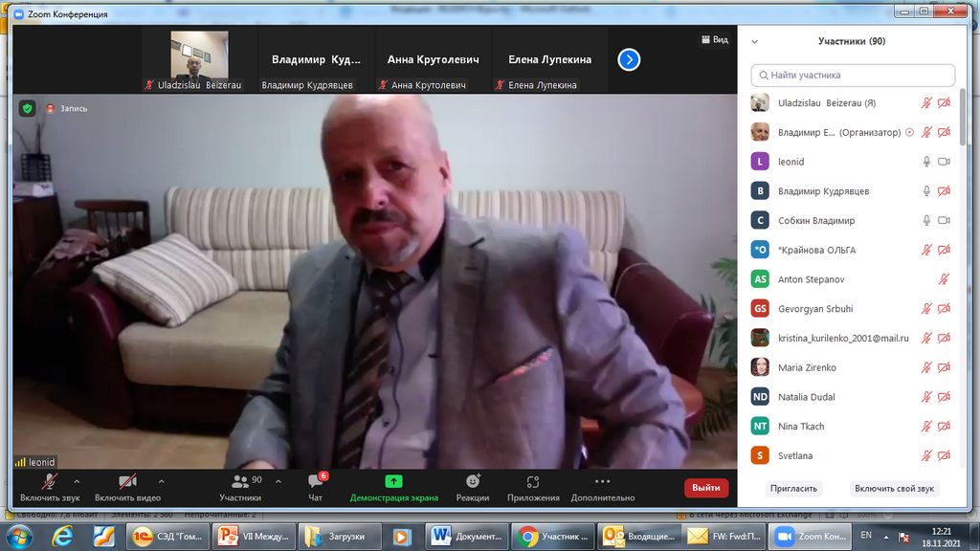Expand arrow beside Участники toolbar button
This screenshot has width=980, height=551.
[278, 482]
